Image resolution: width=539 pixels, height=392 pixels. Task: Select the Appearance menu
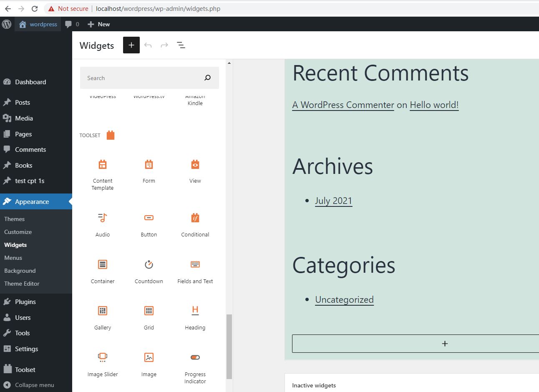click(x=36, y=202)
